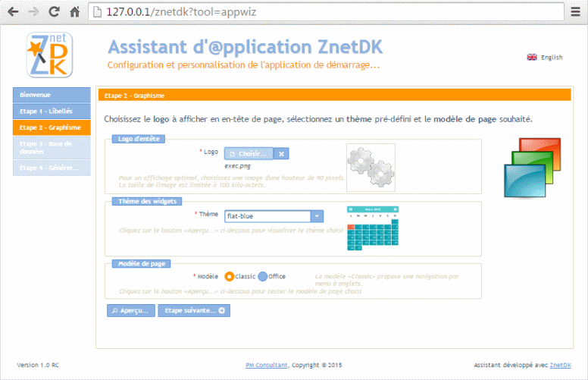The height and width of the screenshot is (380, 588).
Task: Open the browser home icon
Action: (x=75, y=12)
